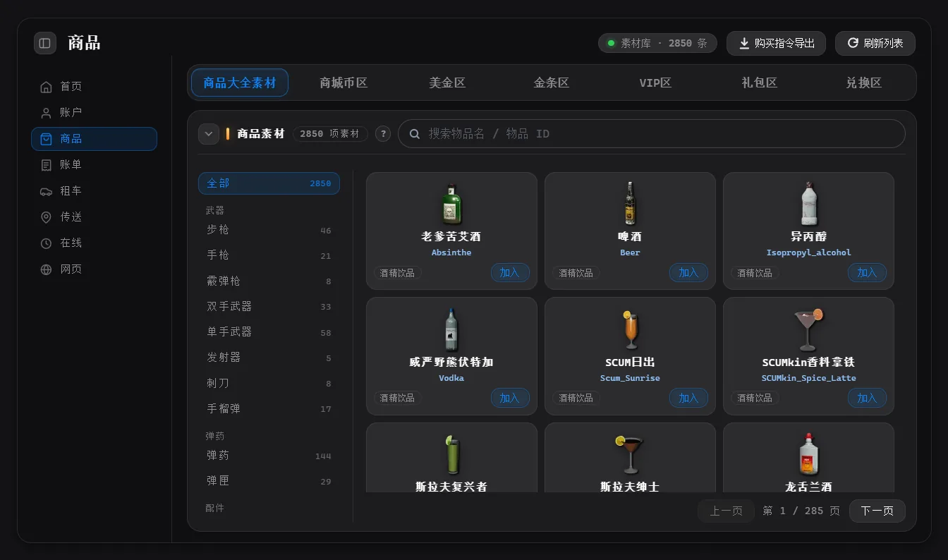The width and height of the screenshot is (948, 560).
Task: Click the Beer bottle image
Action: pyautogui.click(x=630, y=205)
